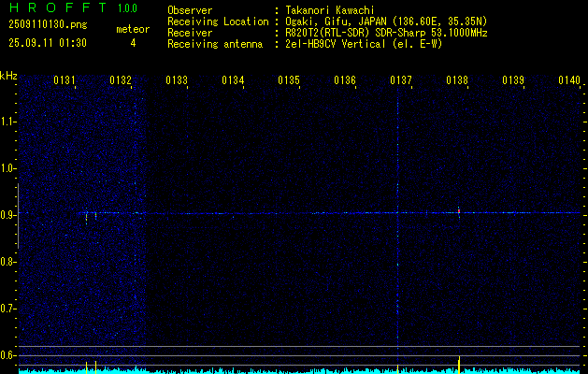Click the 0.6 kHz frequency label
Screen dimensions: 588x374
[x=7, y=355]
